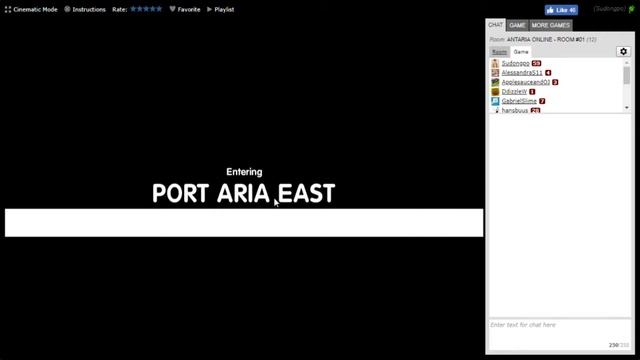This screenshot has width=640, height=360.
Task: Click the chat text input field
Action: click(560, 334)
